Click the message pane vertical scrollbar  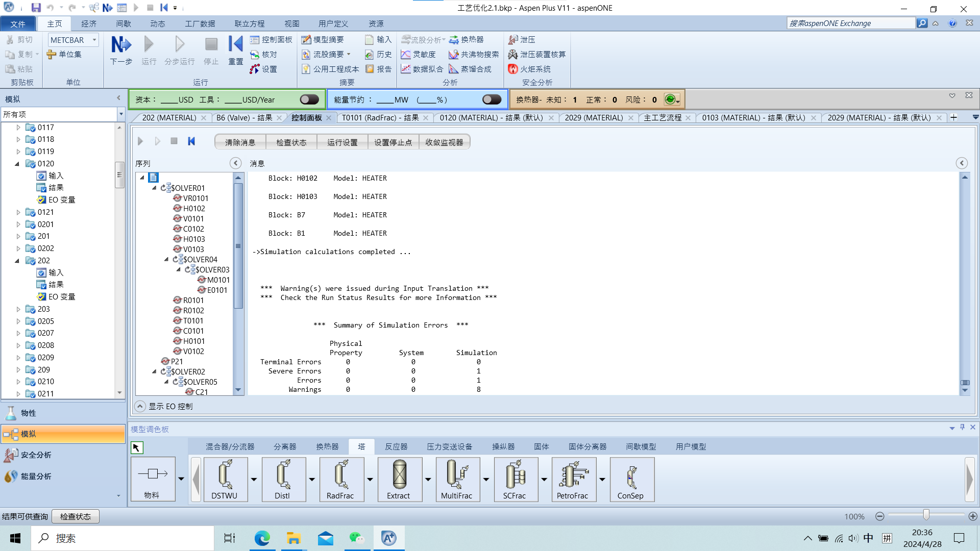(x=965, y=283)
